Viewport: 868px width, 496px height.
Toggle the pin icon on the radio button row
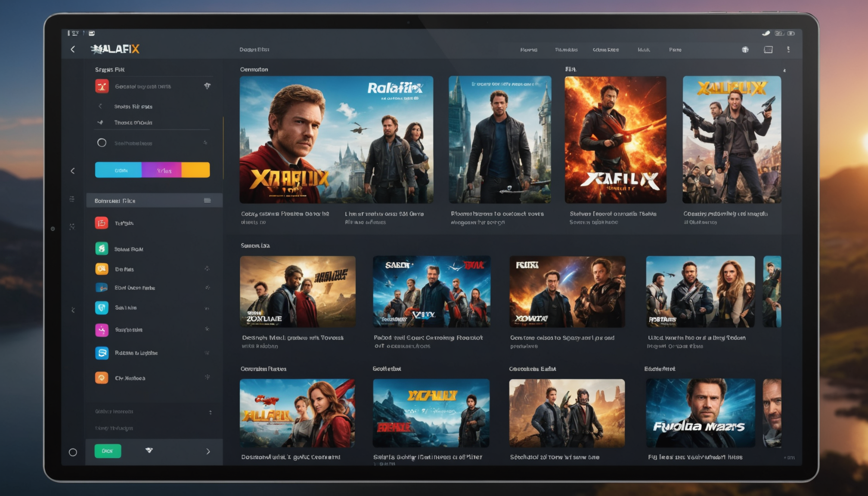(x=205, y=143)
